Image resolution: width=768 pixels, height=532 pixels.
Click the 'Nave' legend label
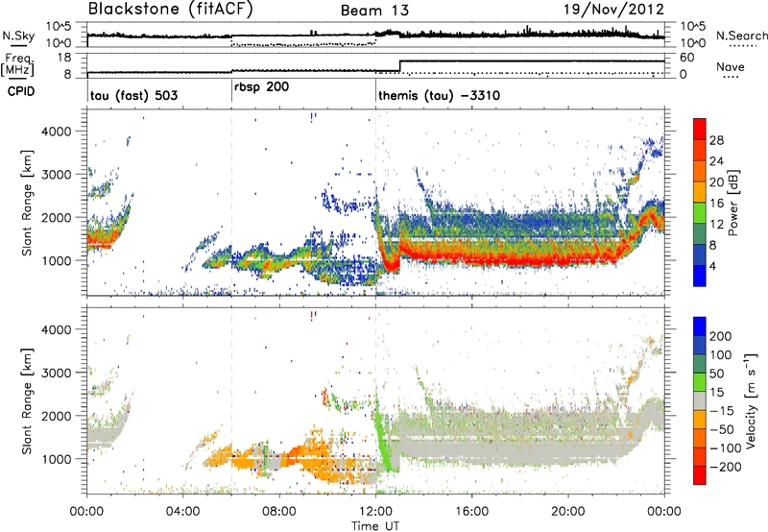[731, 66]
